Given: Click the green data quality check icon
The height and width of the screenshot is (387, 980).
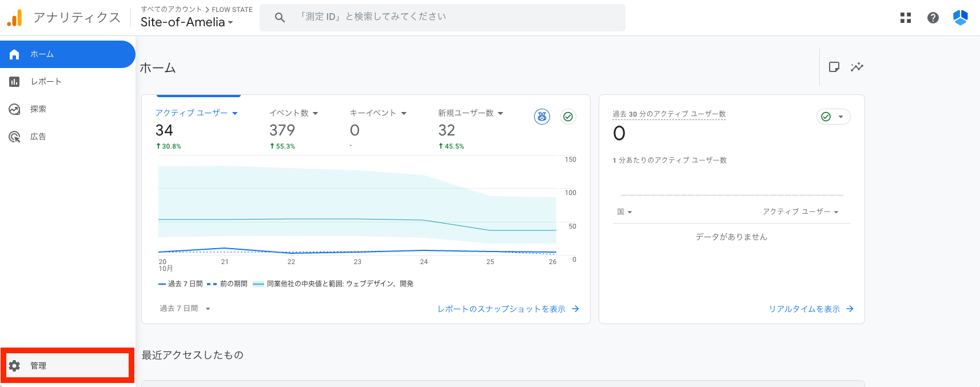Looking at the screenshot, I should click(x=568, y=117).
